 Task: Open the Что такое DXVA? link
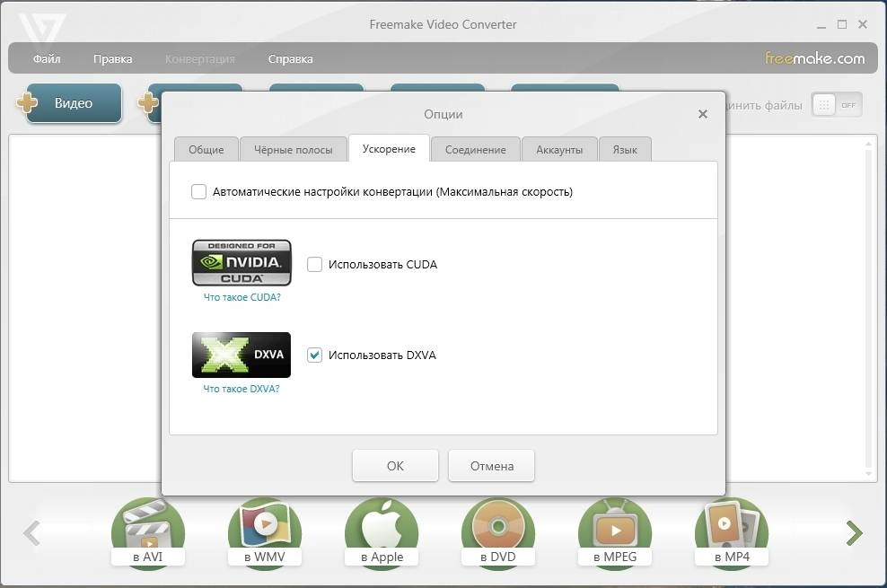241,389
